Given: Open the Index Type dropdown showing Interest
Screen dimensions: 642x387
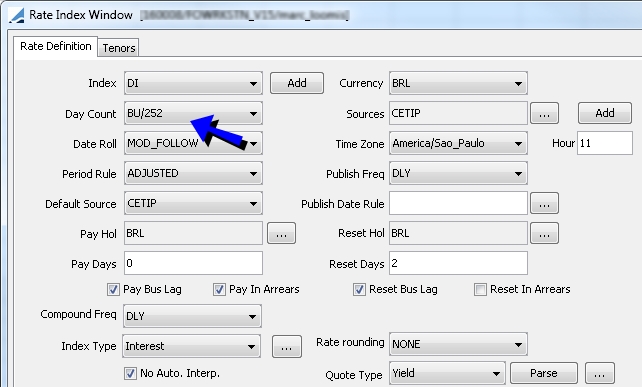Looking at the screenshot, I should pos(191,346).
